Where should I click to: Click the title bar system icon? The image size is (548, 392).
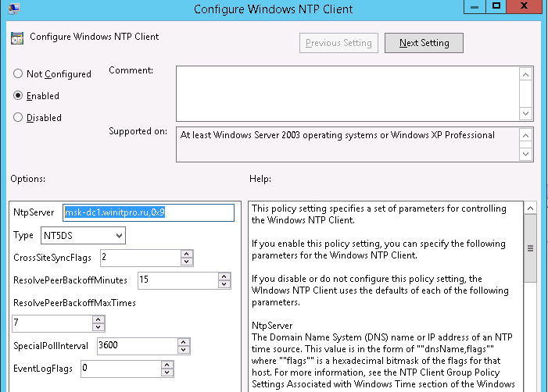14,8
